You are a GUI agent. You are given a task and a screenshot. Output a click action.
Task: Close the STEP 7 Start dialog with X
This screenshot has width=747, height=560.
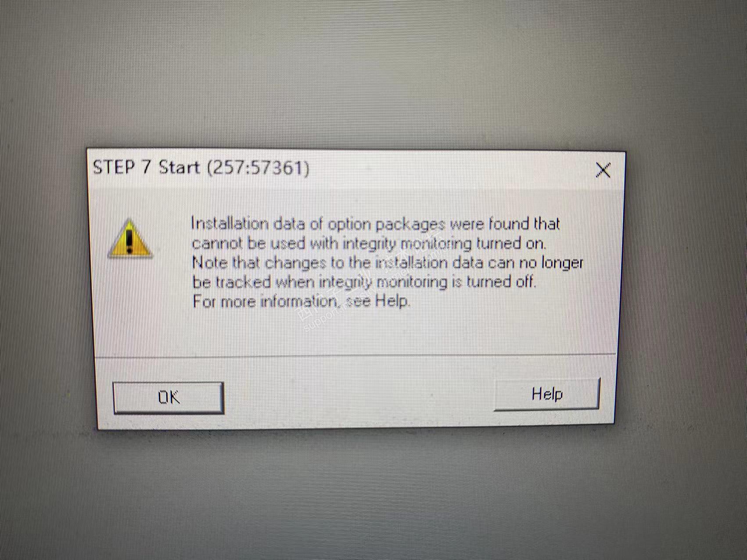603,170
